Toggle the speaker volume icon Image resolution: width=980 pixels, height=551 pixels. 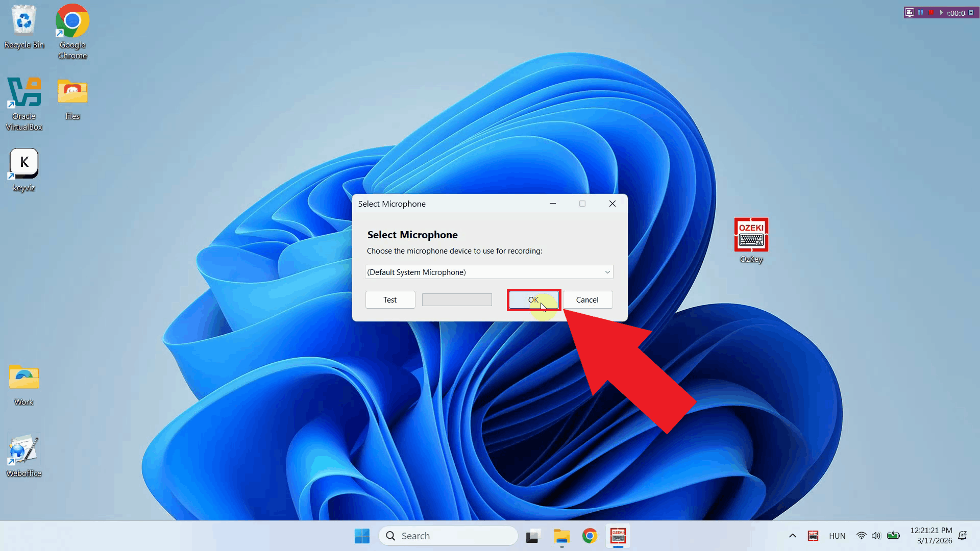(x=876, y=536)
